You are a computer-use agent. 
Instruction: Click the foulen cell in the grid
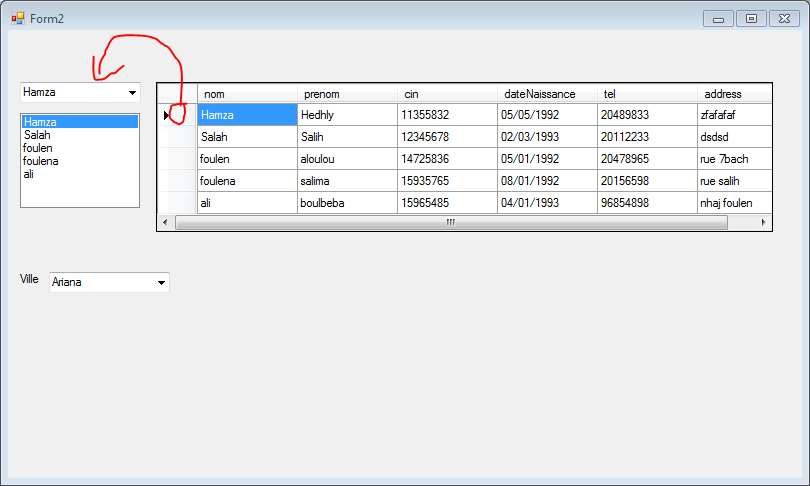247,159
